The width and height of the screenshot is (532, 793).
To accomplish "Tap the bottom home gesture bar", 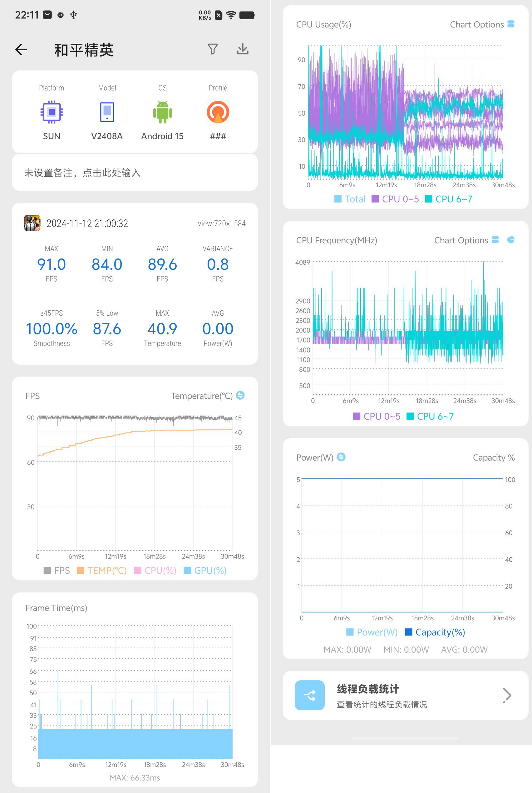I will point(406,738).
